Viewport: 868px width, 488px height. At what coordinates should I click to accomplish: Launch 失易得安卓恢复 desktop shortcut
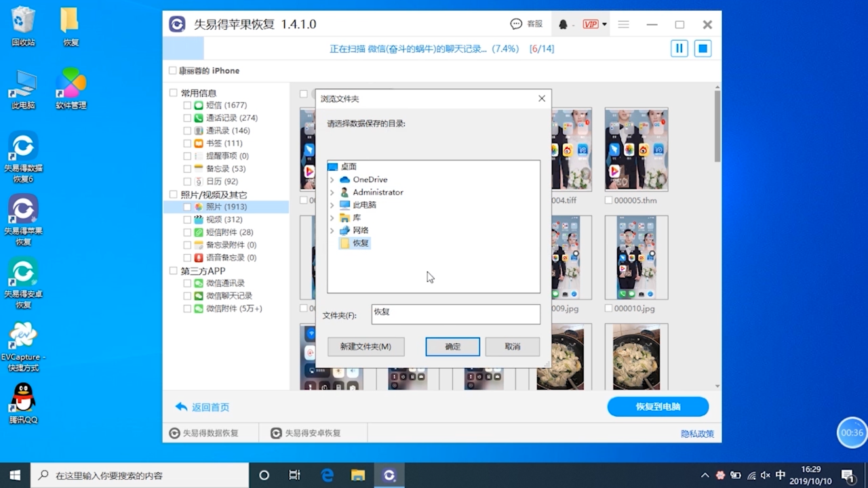pos(23,284)
